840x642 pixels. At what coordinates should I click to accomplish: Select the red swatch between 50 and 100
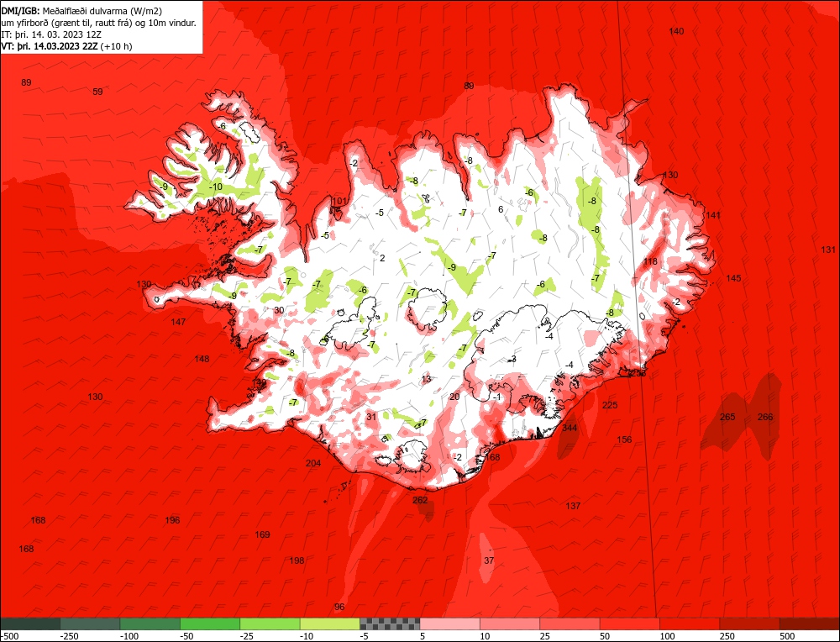(x=630, y=624)
